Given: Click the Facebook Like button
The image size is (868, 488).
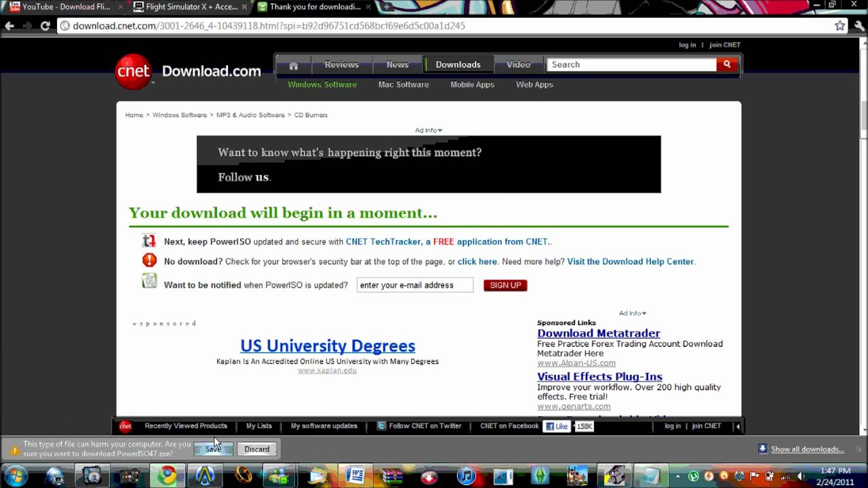Looking at the screenshot, I should pyautogui.click(x=557, y=426).
